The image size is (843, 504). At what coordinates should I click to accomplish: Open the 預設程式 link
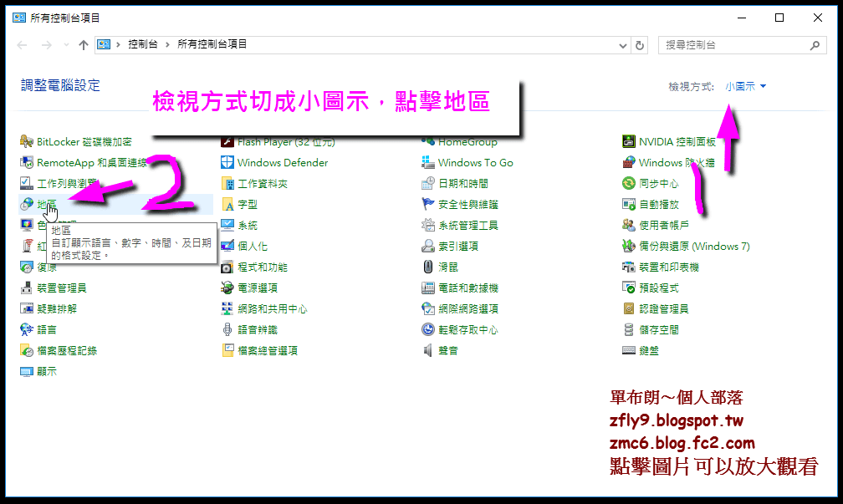(659, 288)
